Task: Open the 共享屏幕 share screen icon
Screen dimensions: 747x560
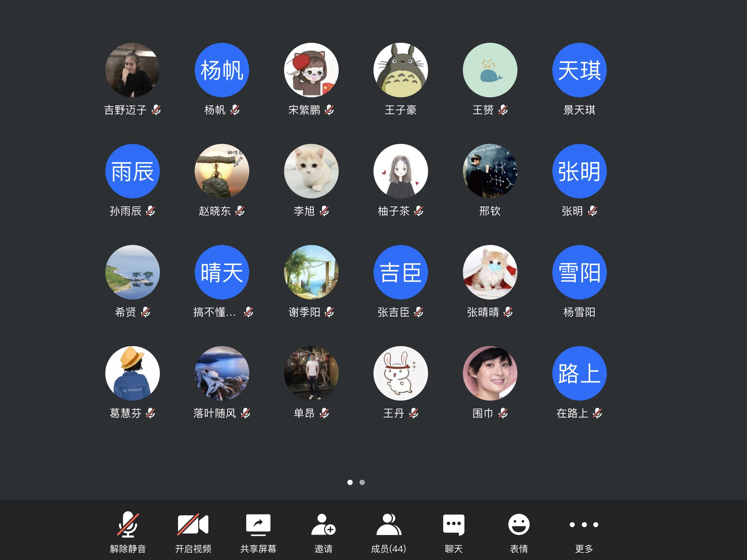Action: click(x=258, y=525)
